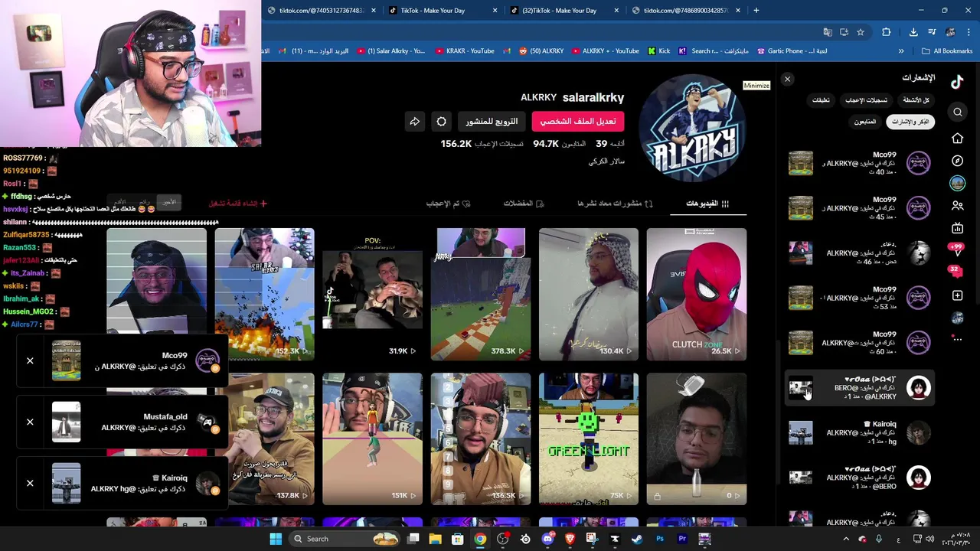Open a new Chrome tab
Screen dimensions: 980x551
click(x=756, y=10)
